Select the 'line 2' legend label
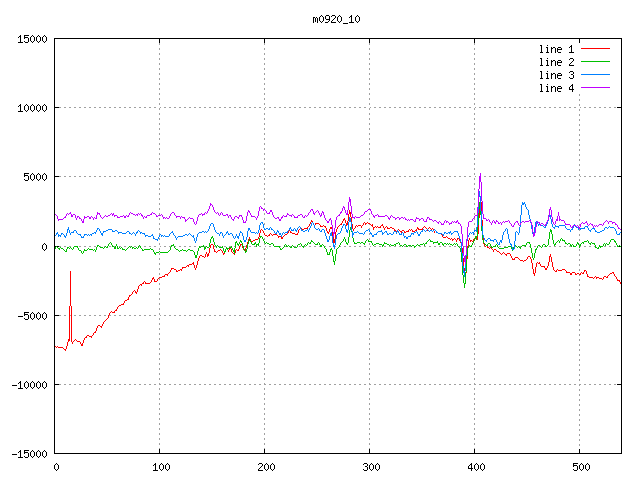 tap(556, 62)
